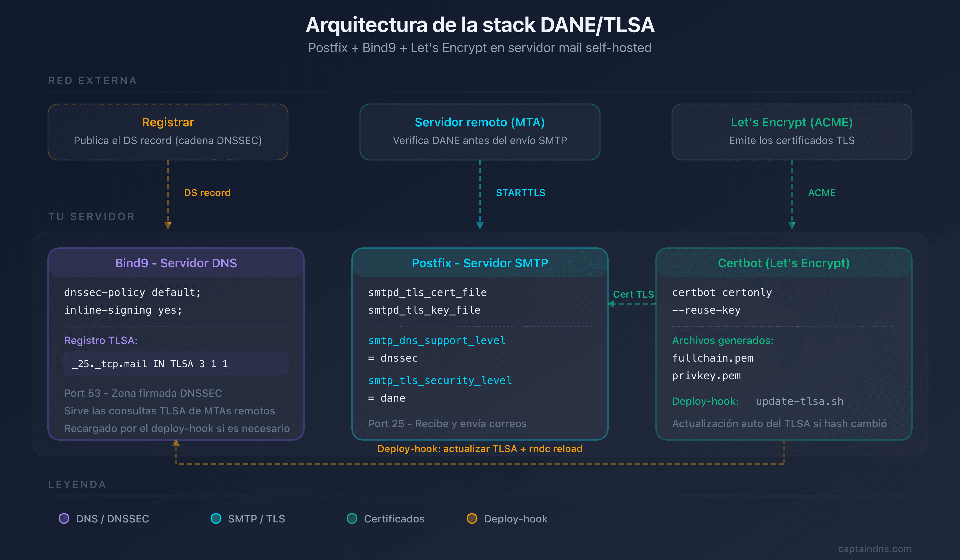Open the Let's Encrypt (ACME) node
The image size is (960, 560).
click(x=792, y=131)
